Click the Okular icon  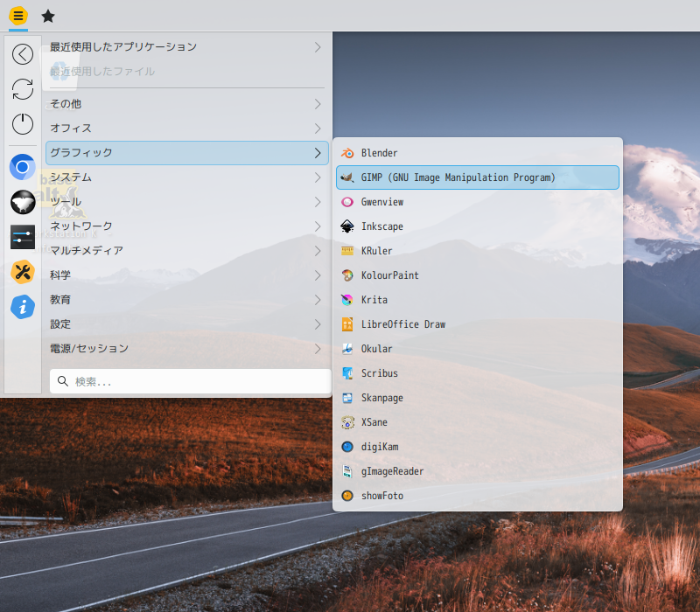coord(347,349)
